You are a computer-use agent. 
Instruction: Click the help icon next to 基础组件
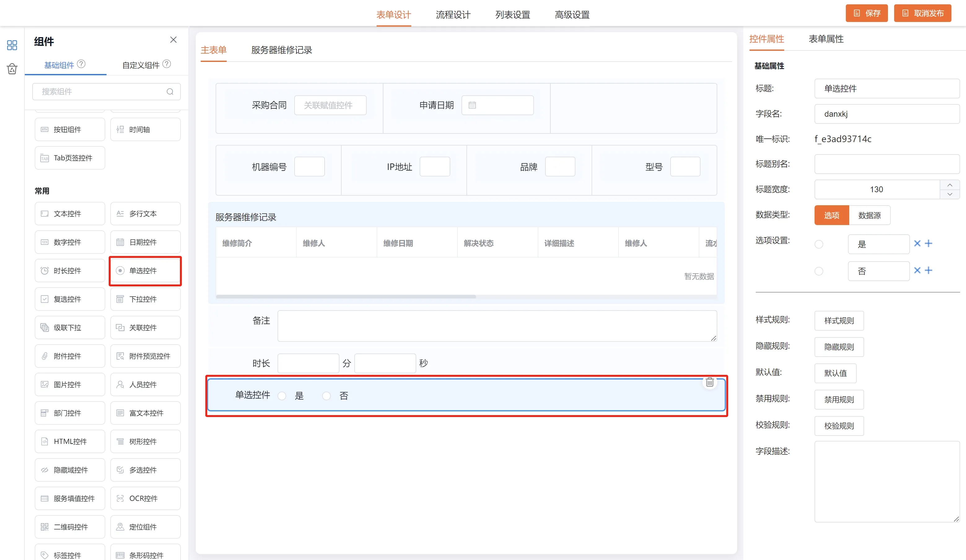pos(81,64)
